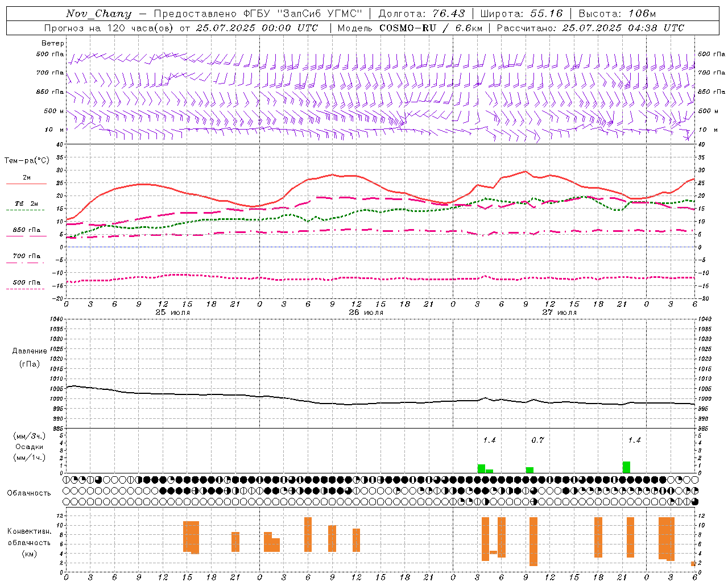728x582 pixels.
Task: Click the 700 гПа temperature legend line
Action: tap(26, 262)
